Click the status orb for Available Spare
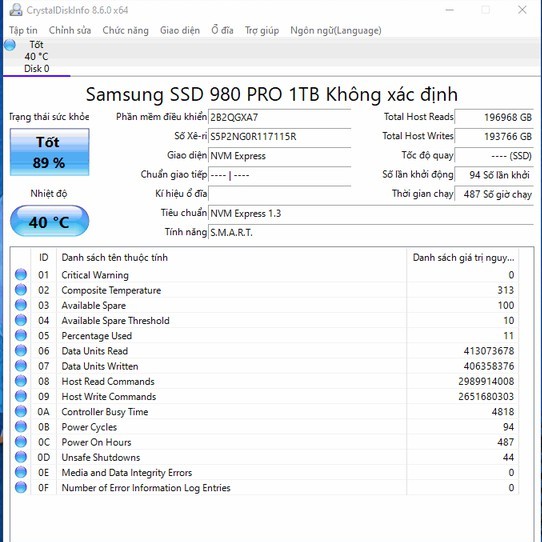Image resolution: width=542 pixels, height=542 pixels. pyautogui.click(x=21, y=305)
